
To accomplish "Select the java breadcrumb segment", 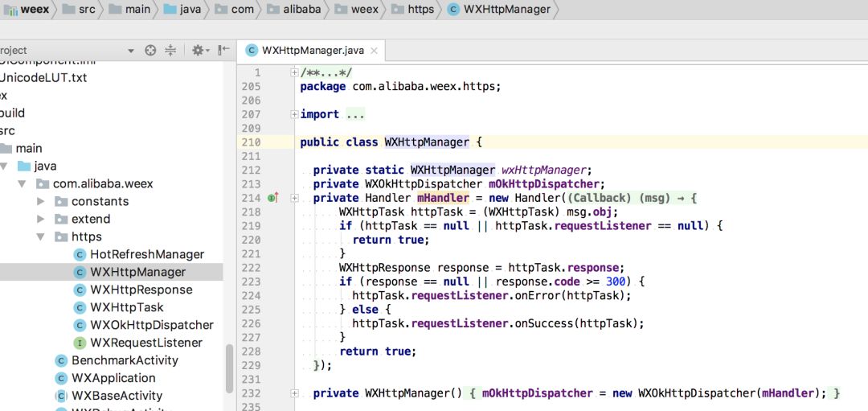I will tap(182, 10).
